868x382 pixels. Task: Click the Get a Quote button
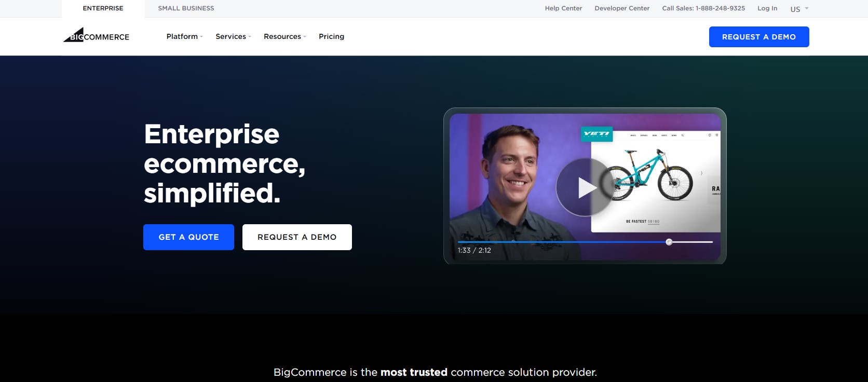[x=188, y=237]
